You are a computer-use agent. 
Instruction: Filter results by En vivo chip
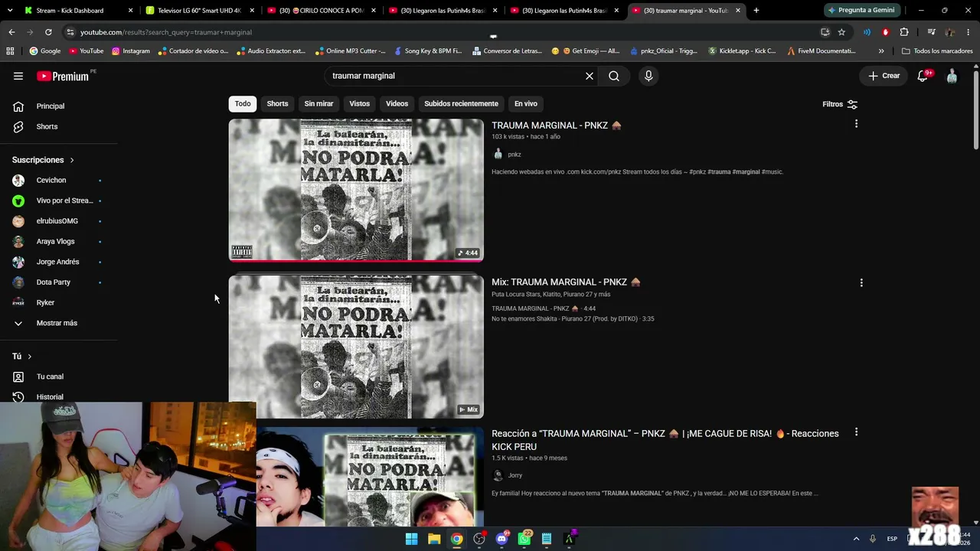[x=526, y=103]
